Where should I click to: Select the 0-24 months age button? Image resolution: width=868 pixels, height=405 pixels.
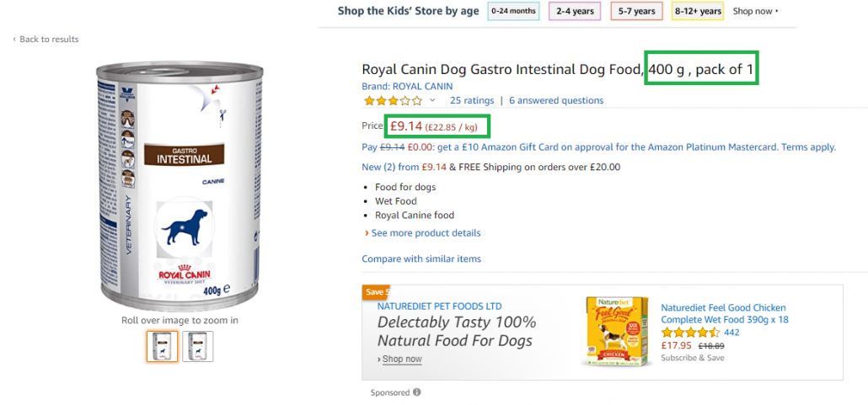pyautogui.click(x=513, y=11)
